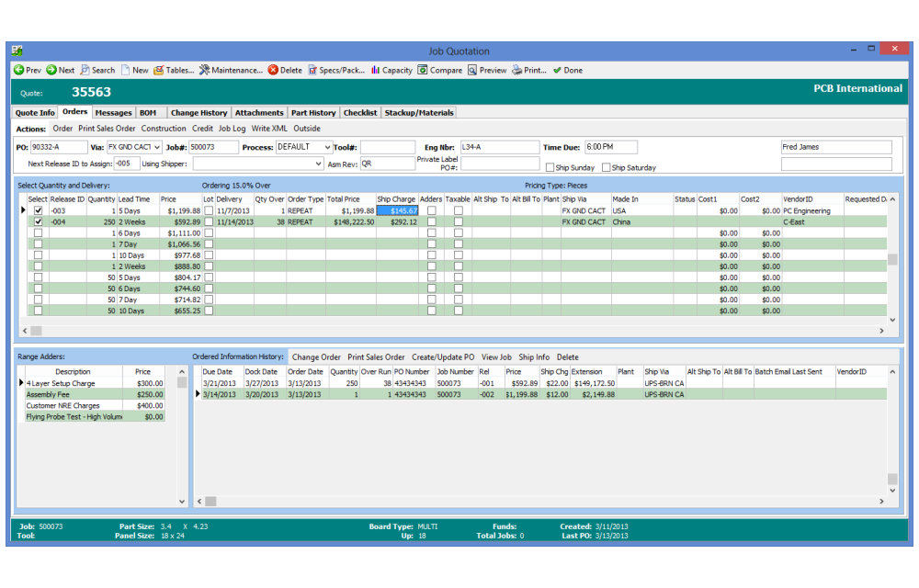Open Preview of the quote
The height and width of the screenshot is (588, 919).
click(486, 70)
